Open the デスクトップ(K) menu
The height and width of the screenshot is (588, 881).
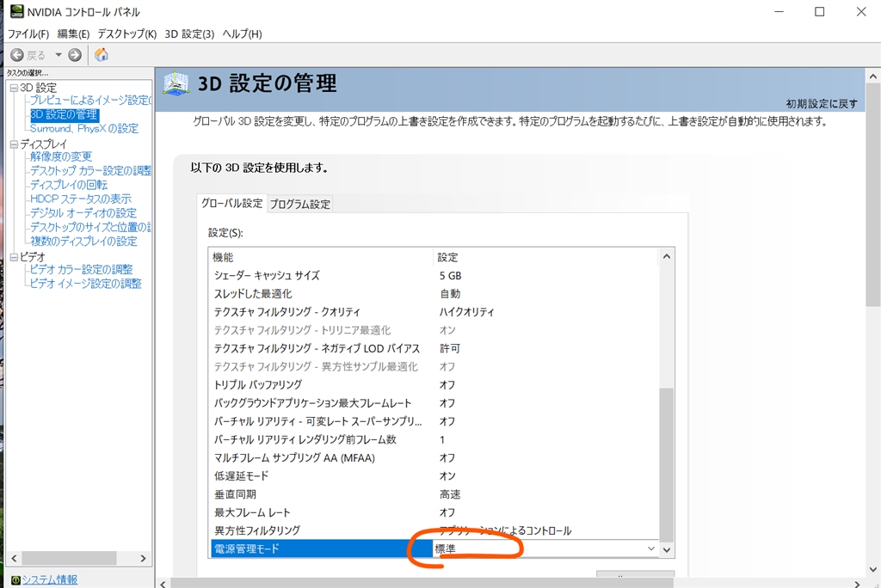click(x=127, y=34)
